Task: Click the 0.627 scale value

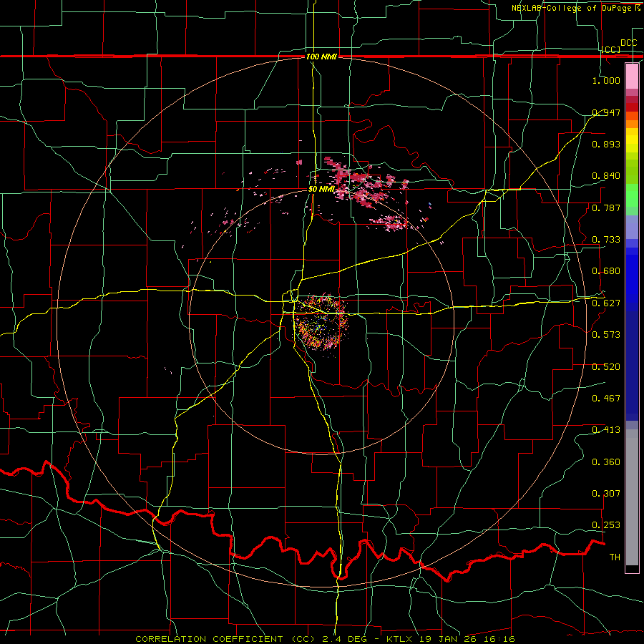Action: (606, 303)
